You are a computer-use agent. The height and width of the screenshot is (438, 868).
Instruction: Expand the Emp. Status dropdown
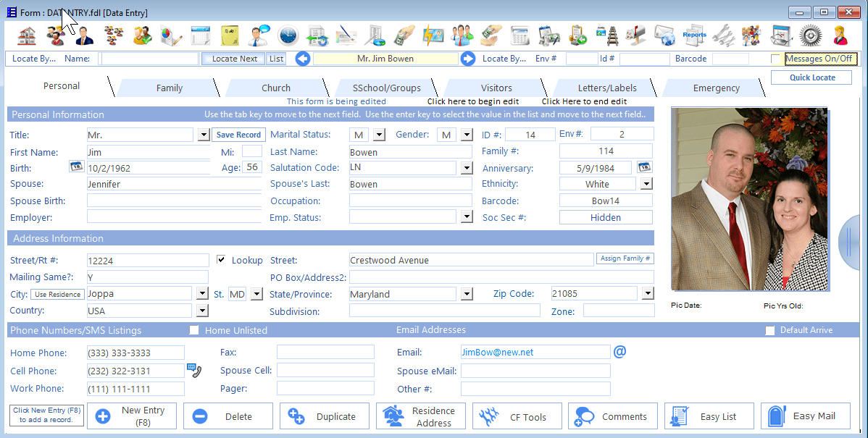[x=467, y=216]
